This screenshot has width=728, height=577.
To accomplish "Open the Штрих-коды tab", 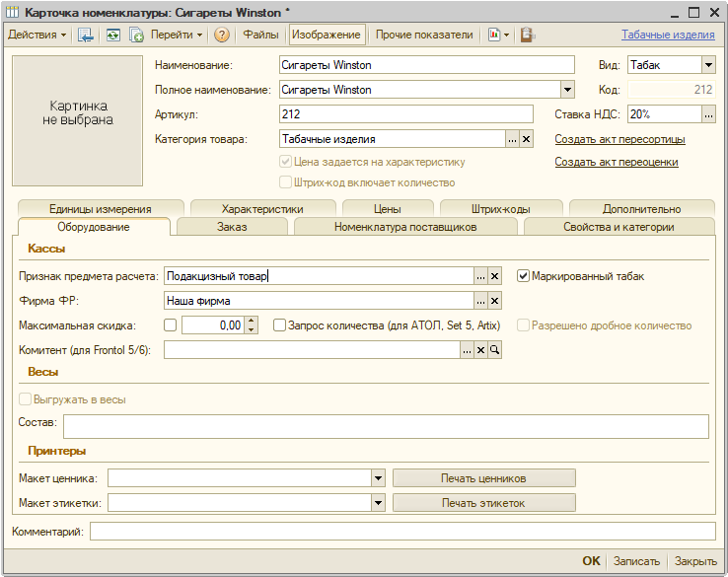I will [501, 208].
